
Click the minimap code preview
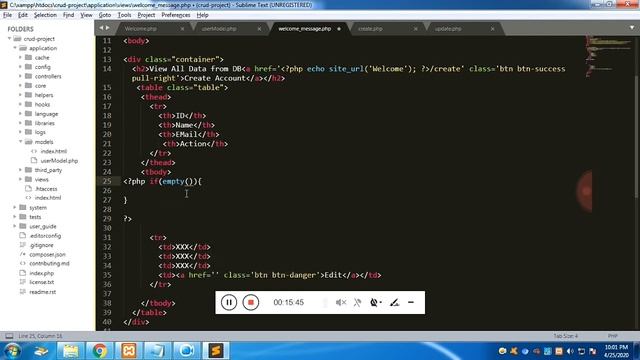[608, 56]
